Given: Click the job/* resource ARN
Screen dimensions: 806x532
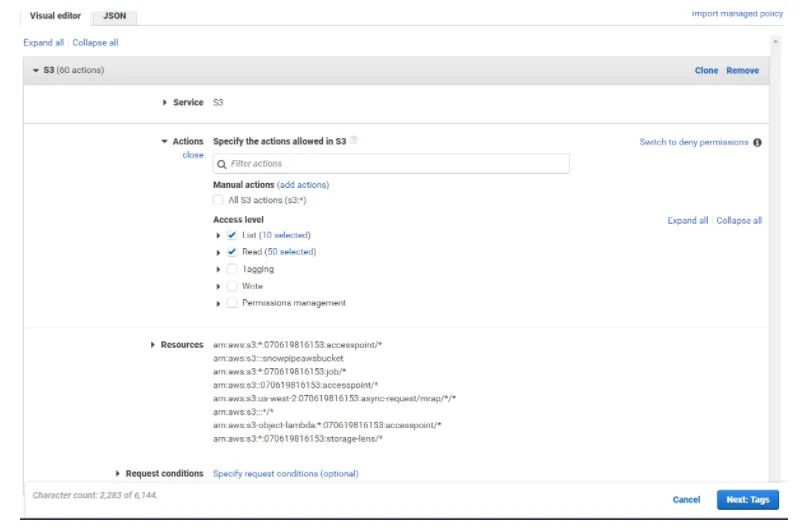Looking at the screenshot, I should [x=280, y=372].
